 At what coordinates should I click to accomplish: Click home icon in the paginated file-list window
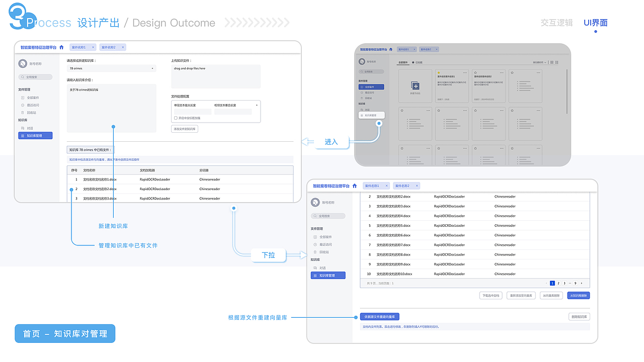(355, 186)
